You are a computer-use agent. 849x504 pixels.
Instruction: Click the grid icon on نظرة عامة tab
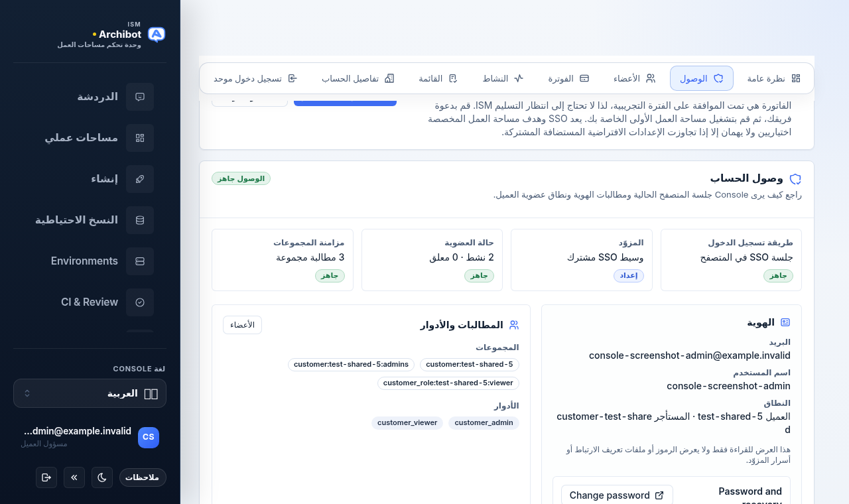796,78
